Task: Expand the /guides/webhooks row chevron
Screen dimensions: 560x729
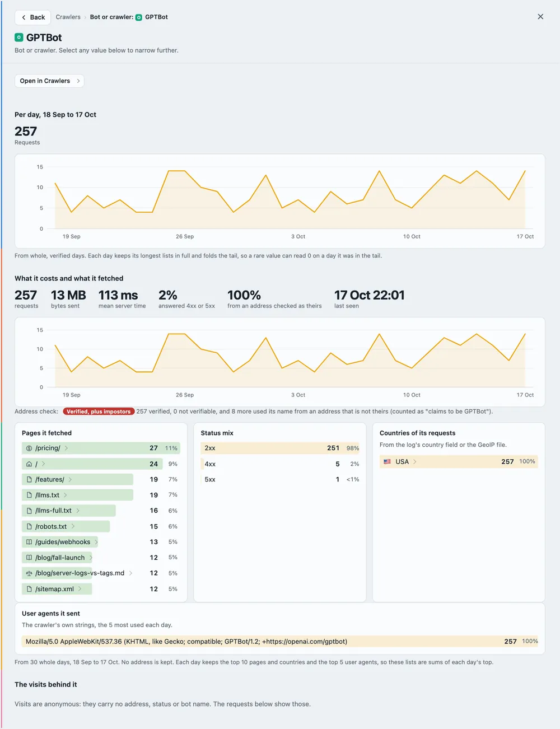Action: coord(96,542)
